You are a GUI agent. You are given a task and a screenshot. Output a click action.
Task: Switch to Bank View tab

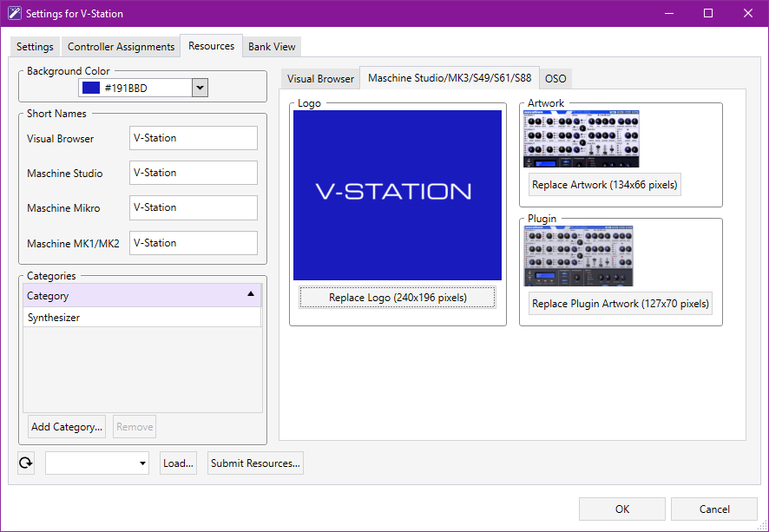[272, 47]
